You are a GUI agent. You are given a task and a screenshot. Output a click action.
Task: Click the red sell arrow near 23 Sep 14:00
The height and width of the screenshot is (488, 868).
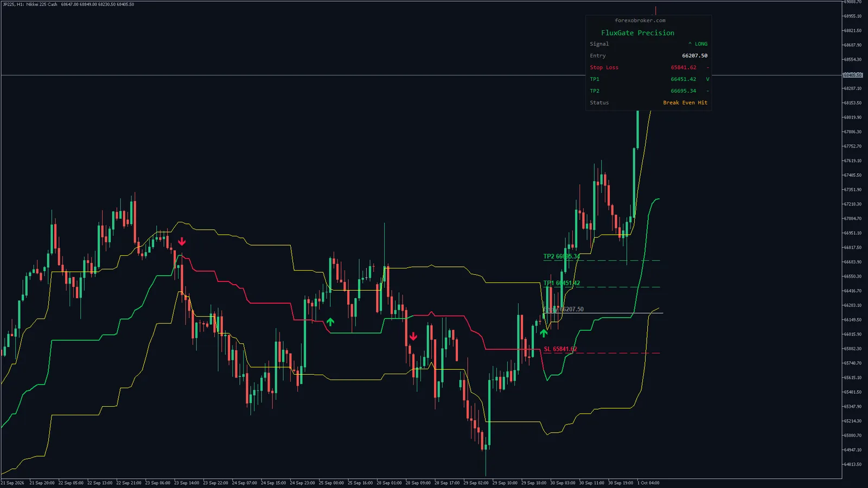(x=182, y=241)
